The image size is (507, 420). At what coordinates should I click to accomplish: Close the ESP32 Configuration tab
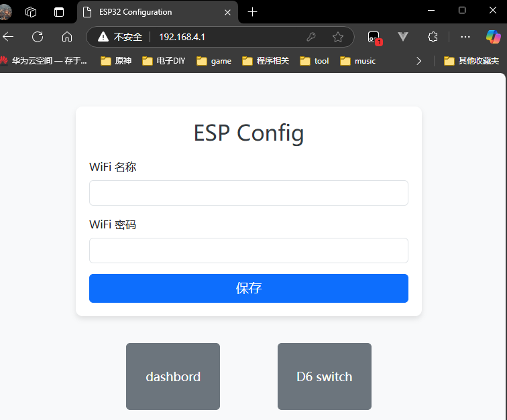pos(227,12)
